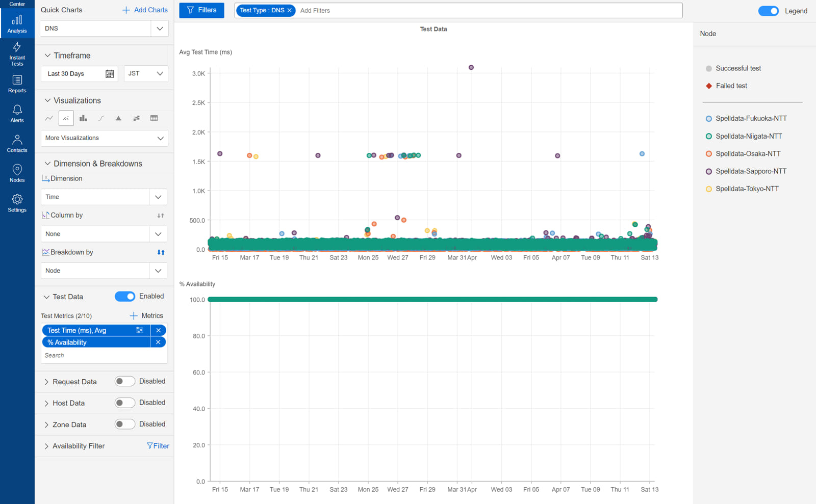Click the Add Filters input field
The width and height of the screenshot is (816, 504).
point(459,10)
